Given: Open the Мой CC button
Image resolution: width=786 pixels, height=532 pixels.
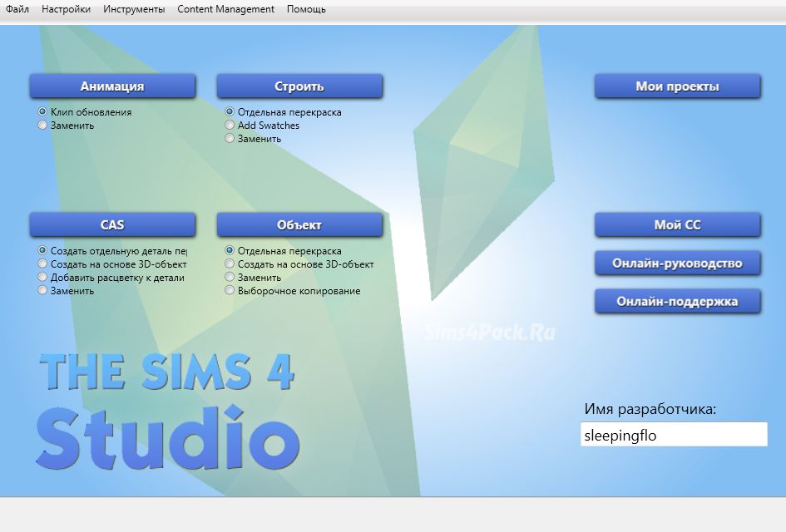Looking at the screenshot, I should point(677,225).
